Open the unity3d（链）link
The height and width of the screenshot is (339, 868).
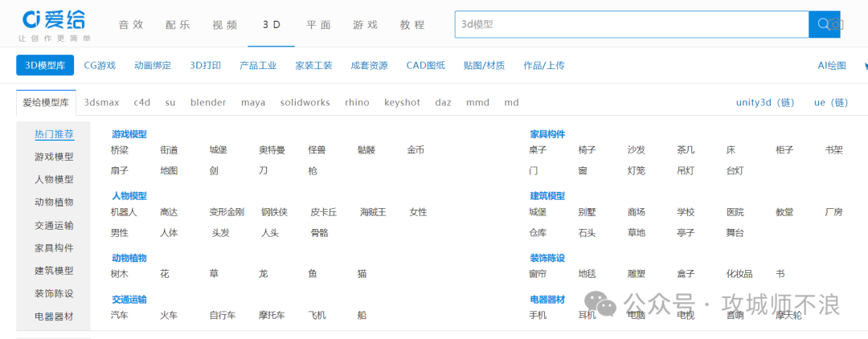[766, 102]
